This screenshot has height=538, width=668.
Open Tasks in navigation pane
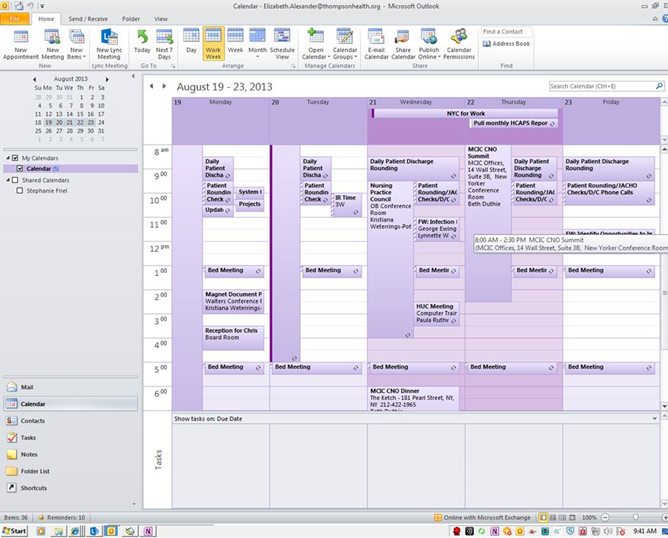[70, 437]
